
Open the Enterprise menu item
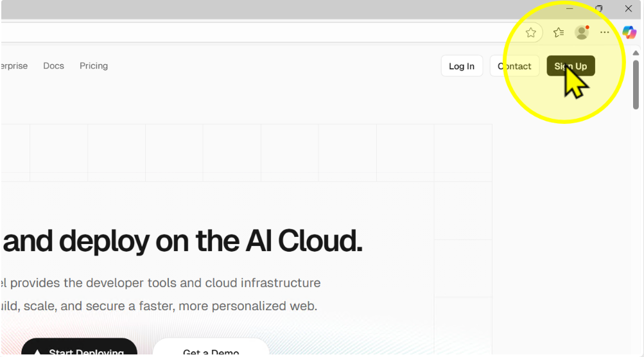click(14, 65)
